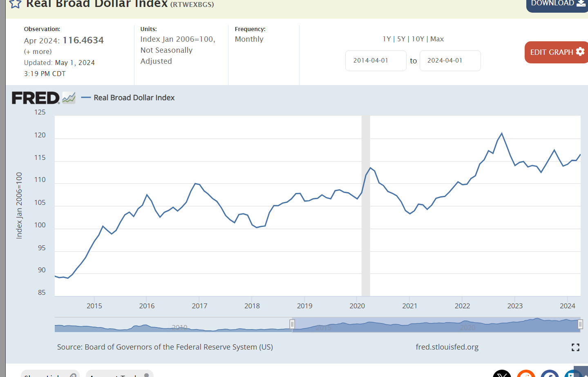
Task: Select the 1Y date range
Action: (x=387, y=39)
